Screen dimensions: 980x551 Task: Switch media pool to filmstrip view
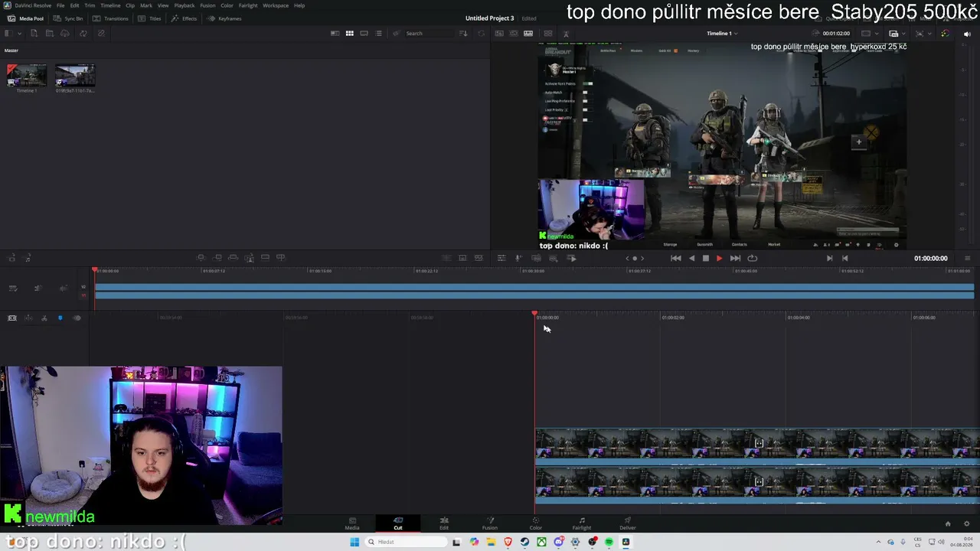click(364, 34)
